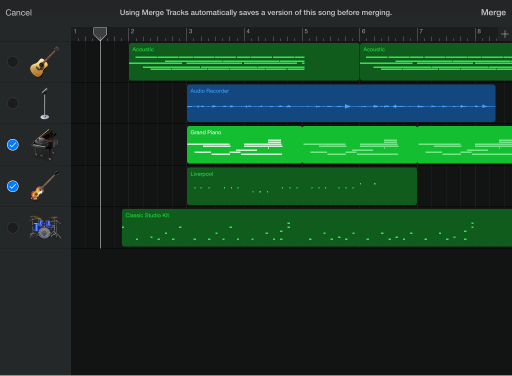Check the acoustic guitar track merge circle
512x376 pixels.
tap(13, 62)
